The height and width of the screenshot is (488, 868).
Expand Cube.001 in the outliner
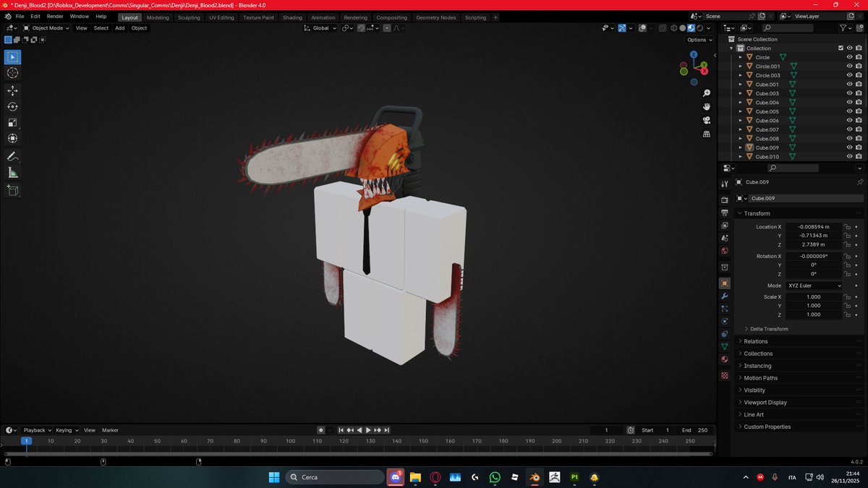pos(740,84)
